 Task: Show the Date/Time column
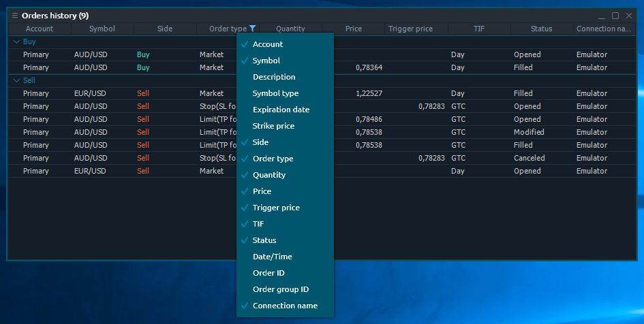tap(272, 257)
